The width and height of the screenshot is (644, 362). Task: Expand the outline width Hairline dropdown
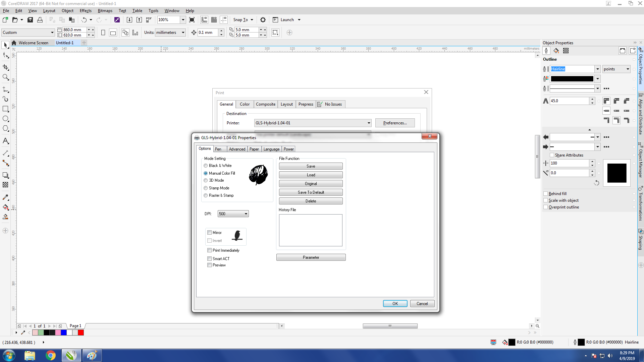point(597,69)
